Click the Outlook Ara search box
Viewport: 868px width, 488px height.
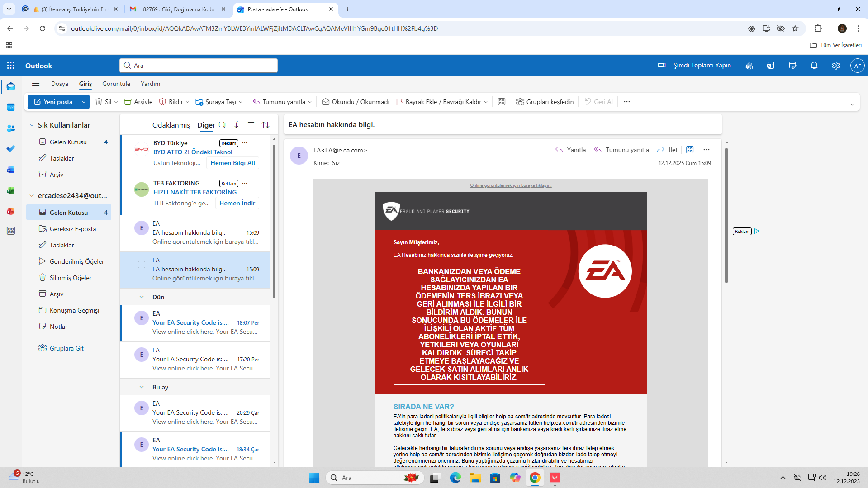pos(199,66)
